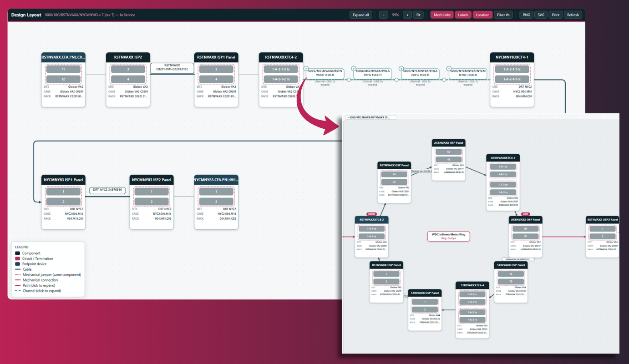
Task: Select port 74 on RSTNVAXX OSP Panel
Action: [394, 174]
